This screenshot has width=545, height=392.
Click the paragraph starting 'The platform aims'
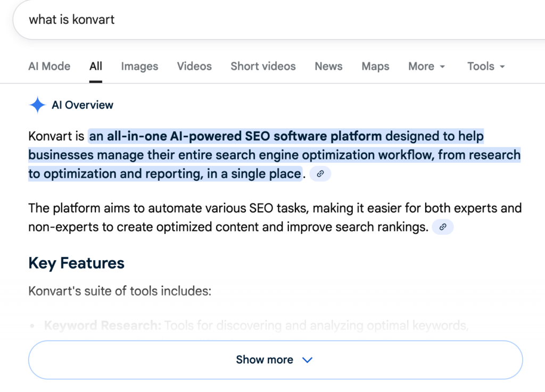[x=229, y=218]
